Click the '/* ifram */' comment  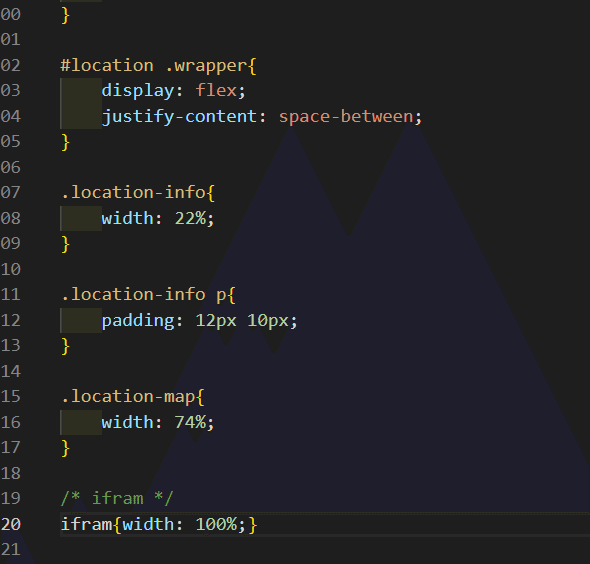pyautogui.click(x=117, y=499)
